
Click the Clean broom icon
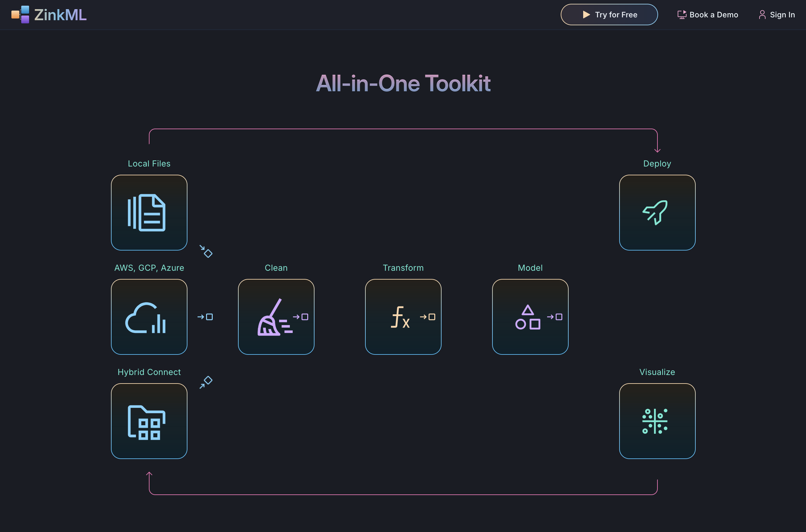point(274,317)
